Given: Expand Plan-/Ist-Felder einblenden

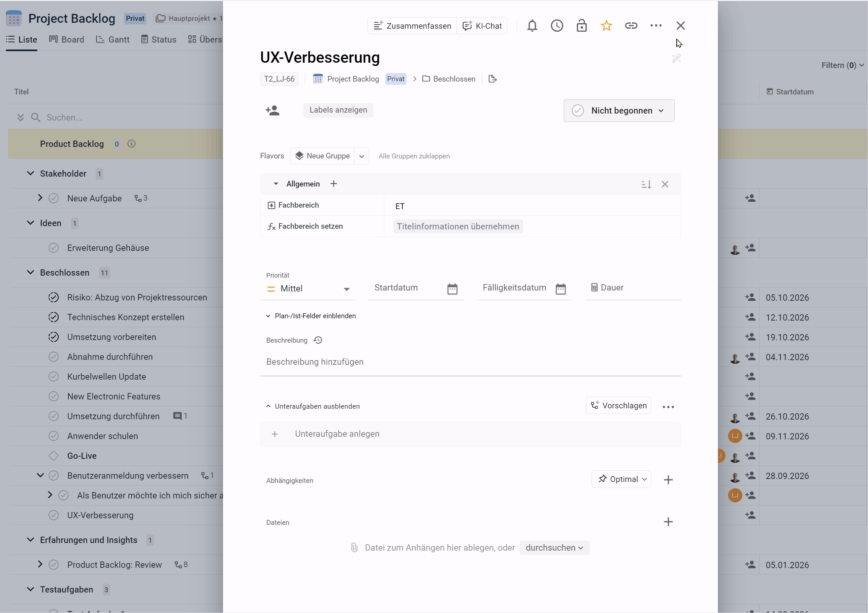Looking at the screenshot, I should pyautogui.click(x=311, y=316).
